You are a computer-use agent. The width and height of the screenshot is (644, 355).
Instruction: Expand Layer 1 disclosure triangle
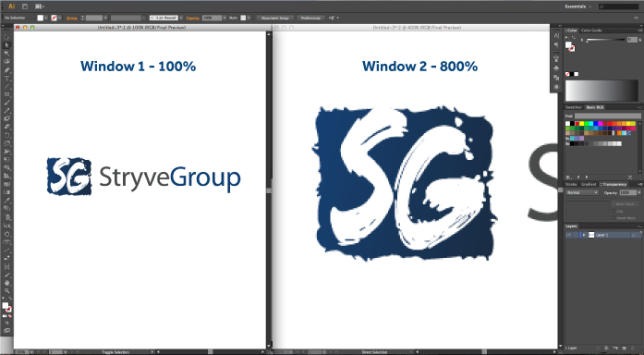(584, 235)
